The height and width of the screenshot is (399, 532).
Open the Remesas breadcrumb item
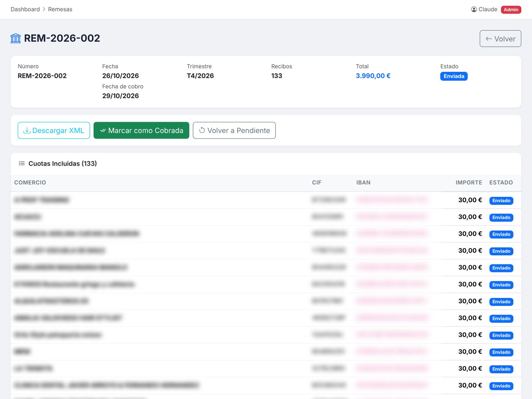60,9
